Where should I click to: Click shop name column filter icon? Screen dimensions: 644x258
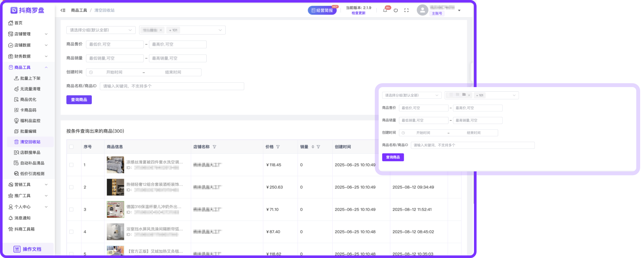click(x=214, y=147)
